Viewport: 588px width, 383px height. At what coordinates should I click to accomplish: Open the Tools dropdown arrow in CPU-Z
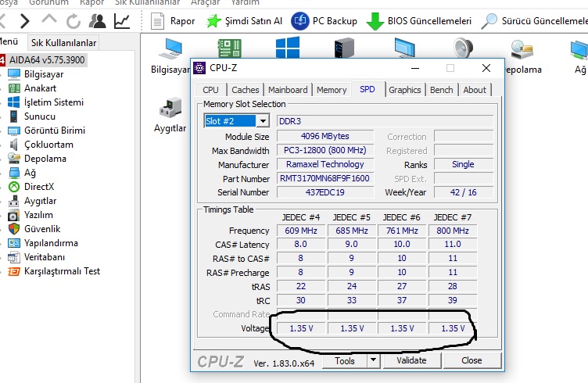point(373,360)
